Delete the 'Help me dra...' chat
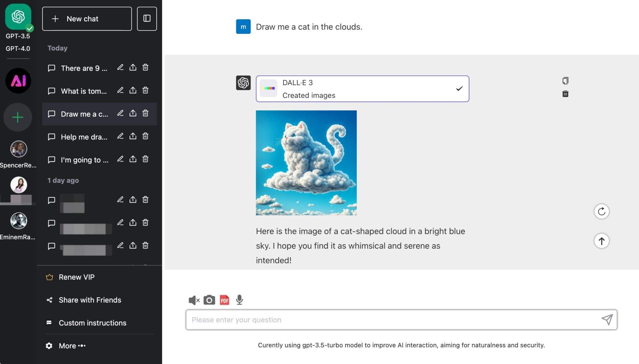The height and width of the screenshot is (364, 639). [x=145, y=136]
